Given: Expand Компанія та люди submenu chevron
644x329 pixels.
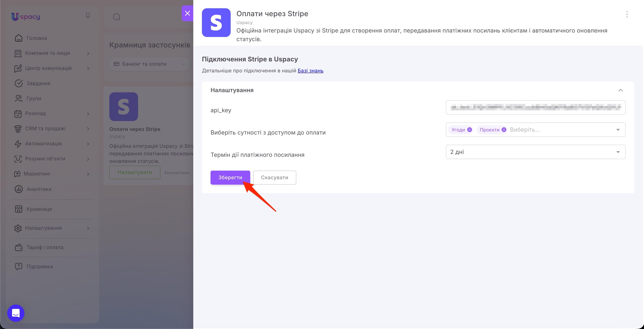Looking at the screenshot, I should click(x=88, y=53).
